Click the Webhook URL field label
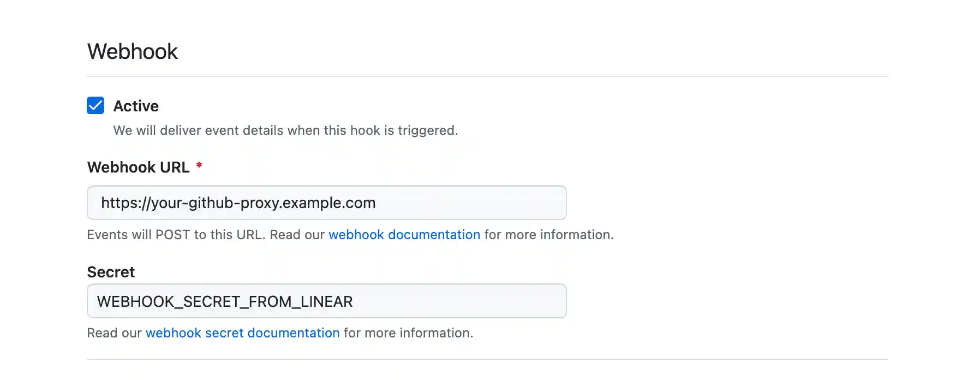Image resolution: width=980 pixels, height=380 pixels. click(139, 167)
